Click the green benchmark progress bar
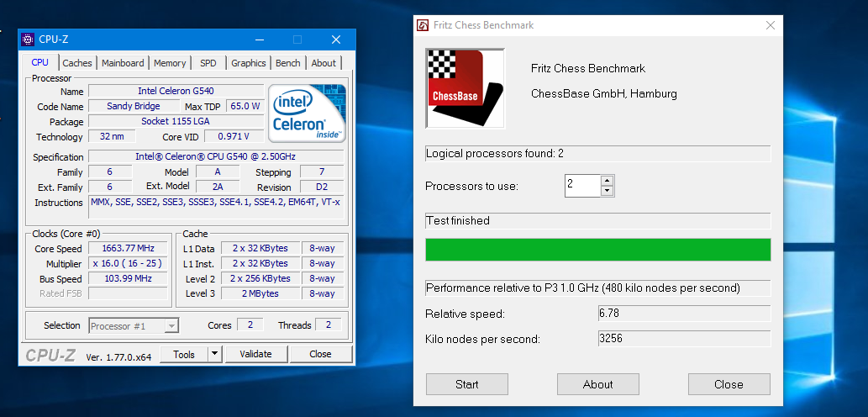The image size is (868, 417). [x=598, y=250]
